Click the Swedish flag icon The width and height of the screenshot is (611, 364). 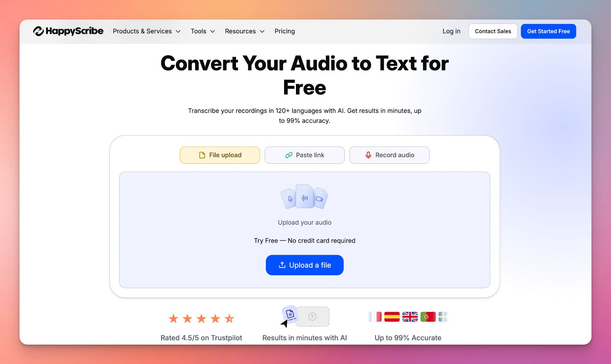(x=444, y=317)
